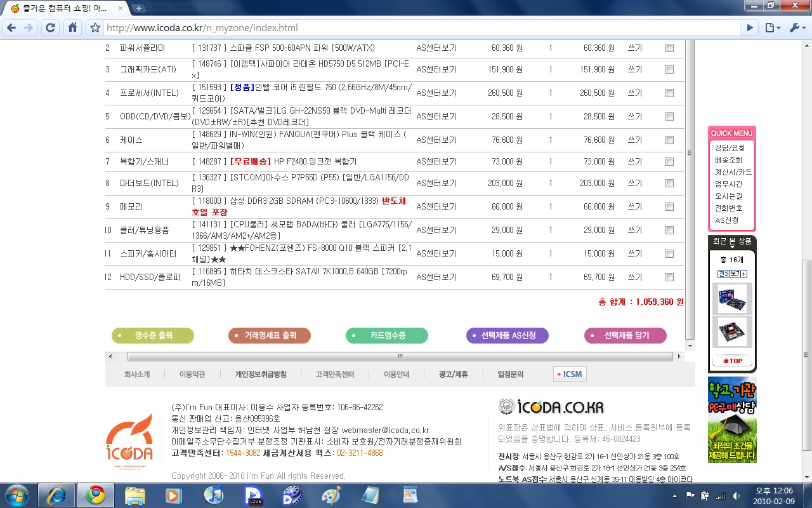812x508 pixels.
Task: Open 광고/제휴 footer menu
Action: click(453, 375)
